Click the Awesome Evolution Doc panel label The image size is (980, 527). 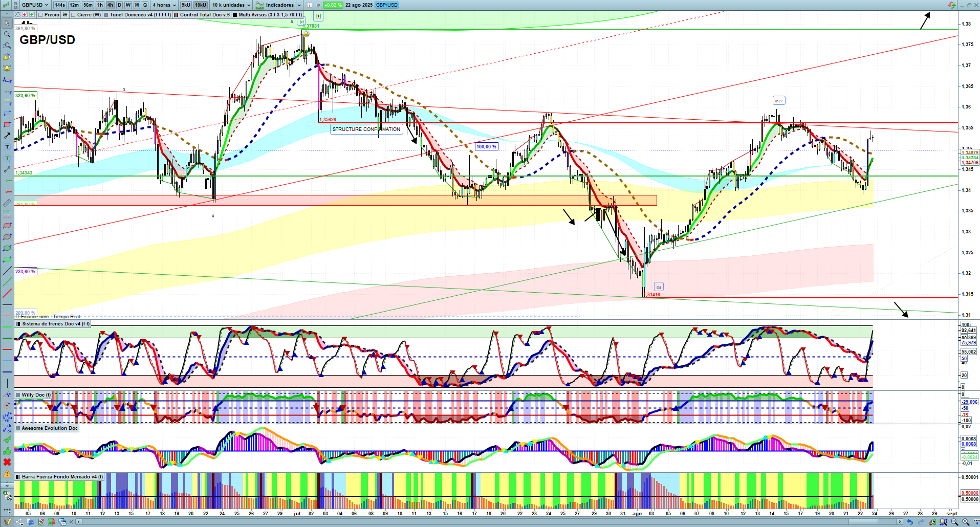50,428
